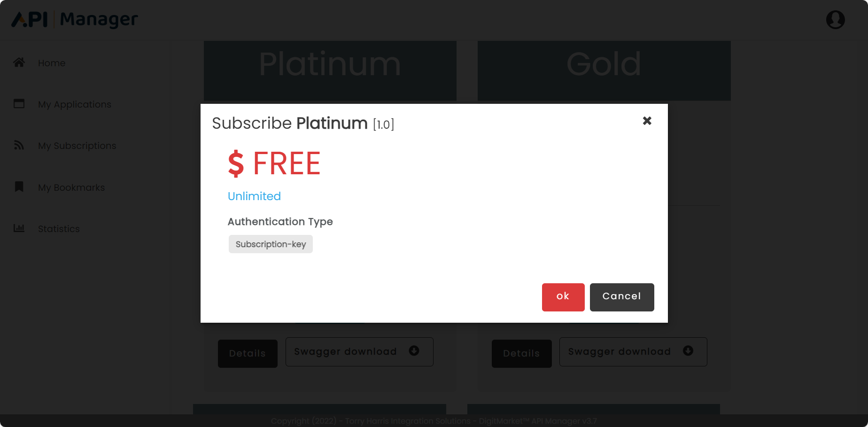Select the Gold plan header card
868x427 pixels.
pos(604,64)
